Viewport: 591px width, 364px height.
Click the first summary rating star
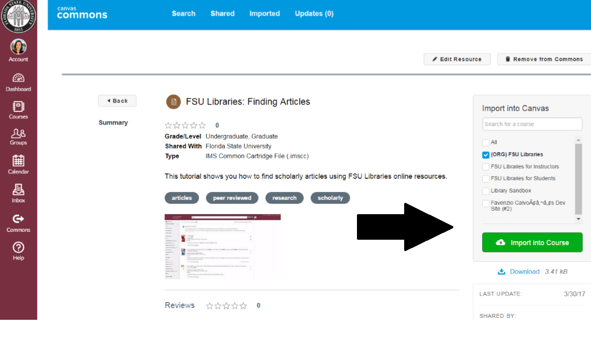pos(169,125)
